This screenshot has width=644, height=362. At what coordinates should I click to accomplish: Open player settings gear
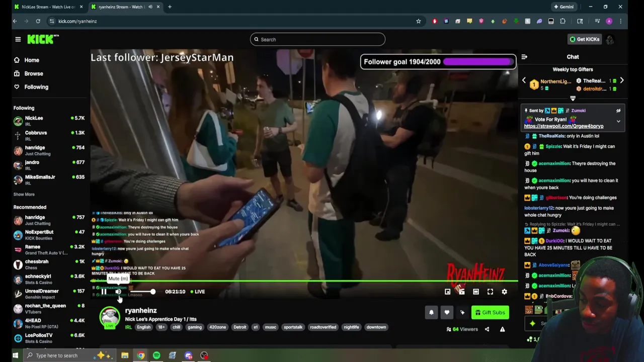coord(504,292)
